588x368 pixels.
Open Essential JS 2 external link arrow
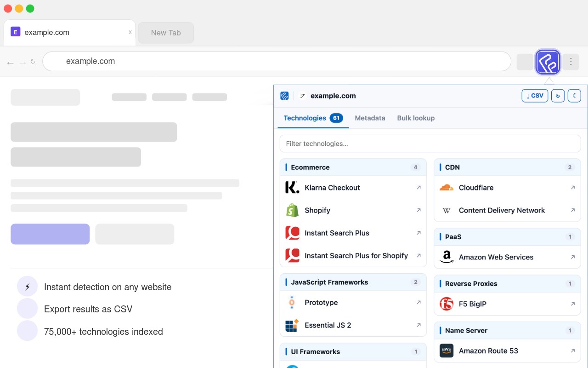tap(418, 325)
